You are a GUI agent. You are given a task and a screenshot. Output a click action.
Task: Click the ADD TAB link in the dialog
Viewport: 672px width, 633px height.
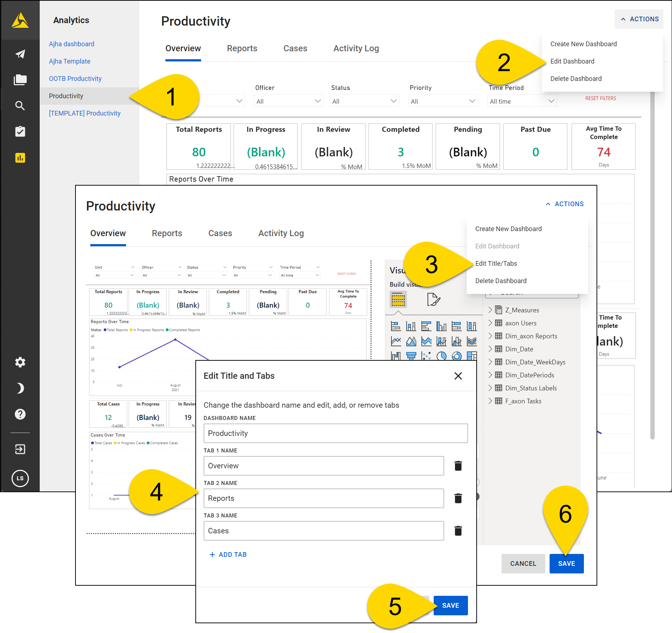pyautogui.click(x=228, y=555)
